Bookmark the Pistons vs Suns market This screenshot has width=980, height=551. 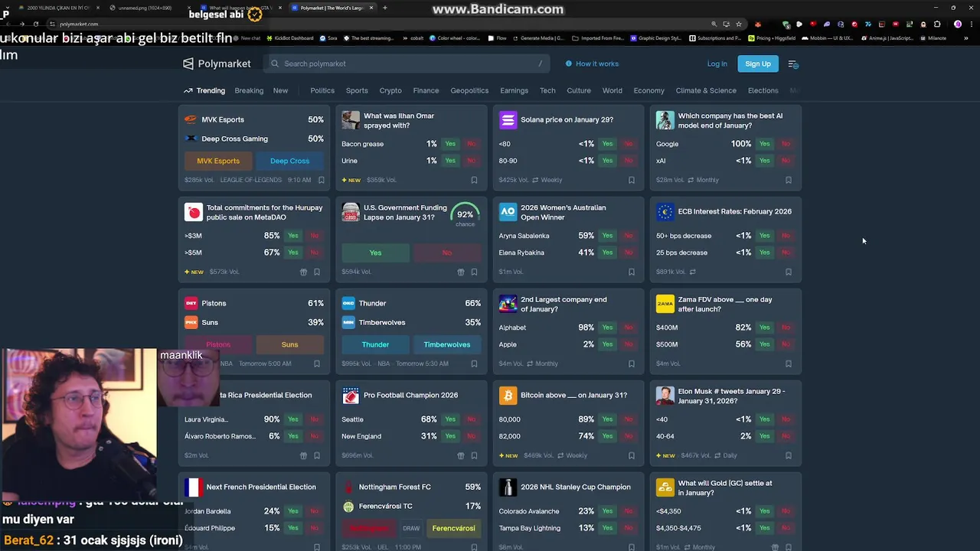(x=317, y=364)
